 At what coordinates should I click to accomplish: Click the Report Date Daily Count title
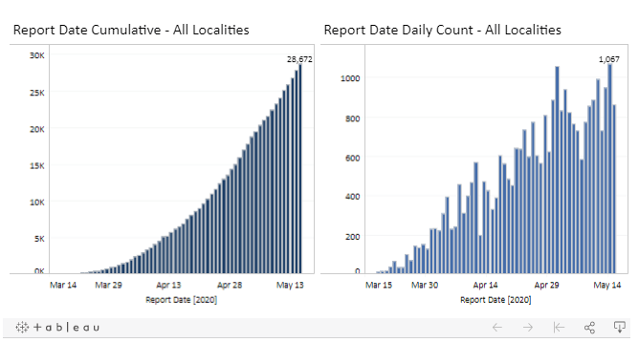[x=443, y=30]
